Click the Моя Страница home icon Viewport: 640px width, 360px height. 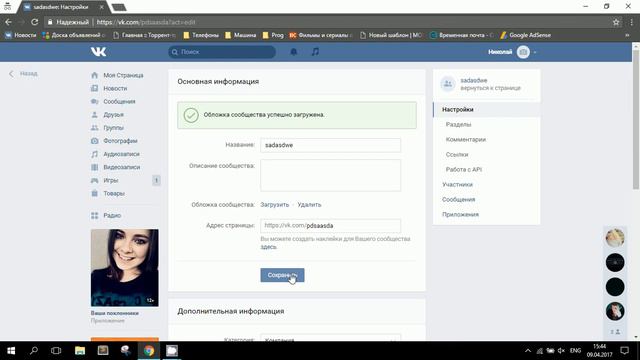click(x=95, y=75)
